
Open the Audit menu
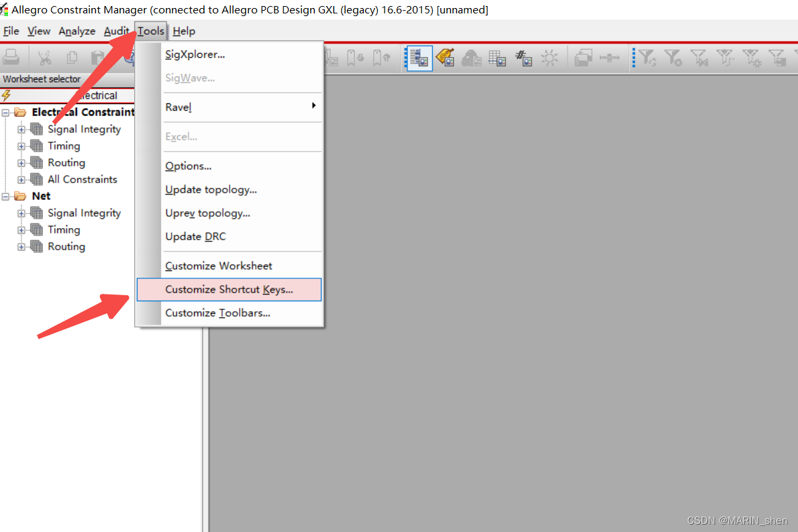tap(117, 31)
